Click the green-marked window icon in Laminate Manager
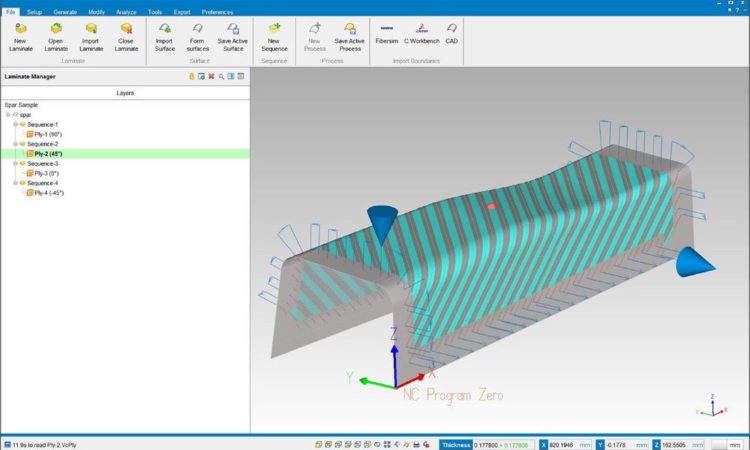The width and height of the screenshot is (750, 450). click(x=201, y=77)
